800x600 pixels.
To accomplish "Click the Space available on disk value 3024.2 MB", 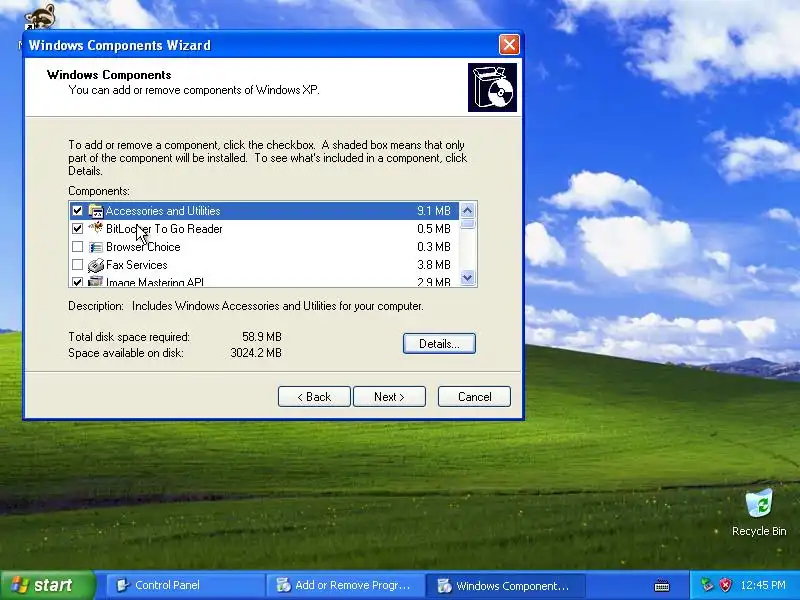I will click(256, 353).
